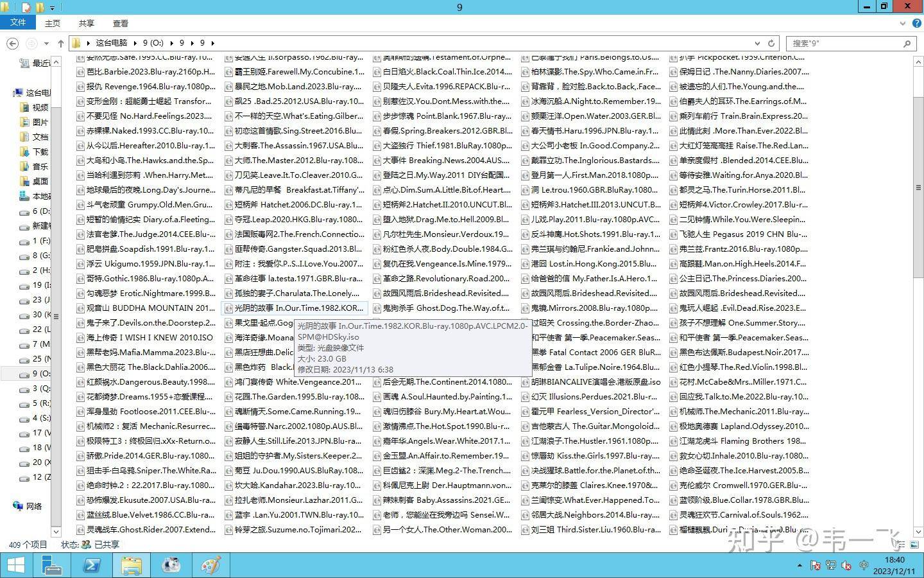Select 视频 folder in navigation pane
The height and width of the screenshot is (578, 924).
[x=35, y=107]
